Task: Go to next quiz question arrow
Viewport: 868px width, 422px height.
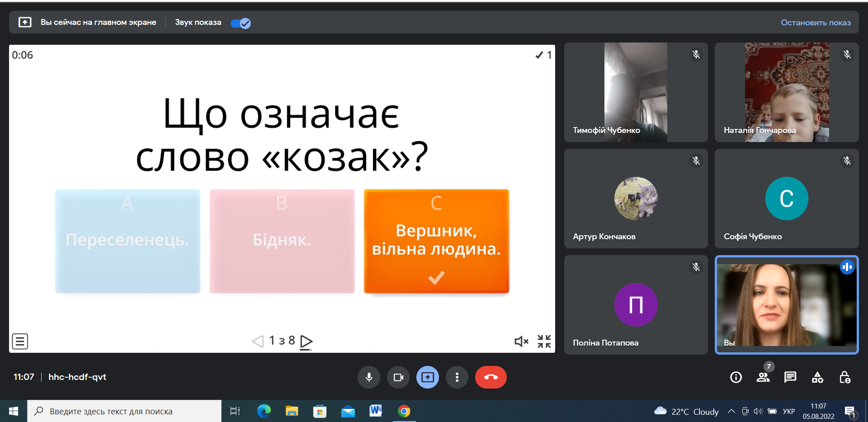Action: pyautogui.click(x=307, y=341)
